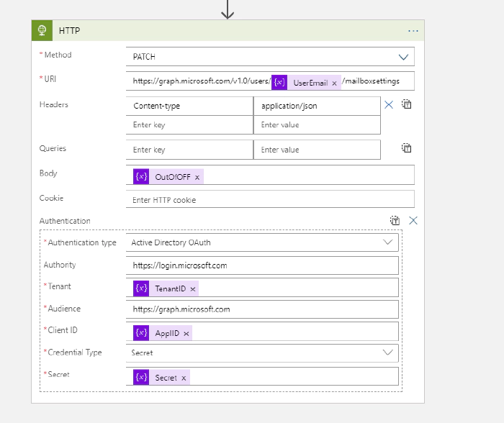
Task: Open the HTTP action ellipsis menu
Action: 413,31
